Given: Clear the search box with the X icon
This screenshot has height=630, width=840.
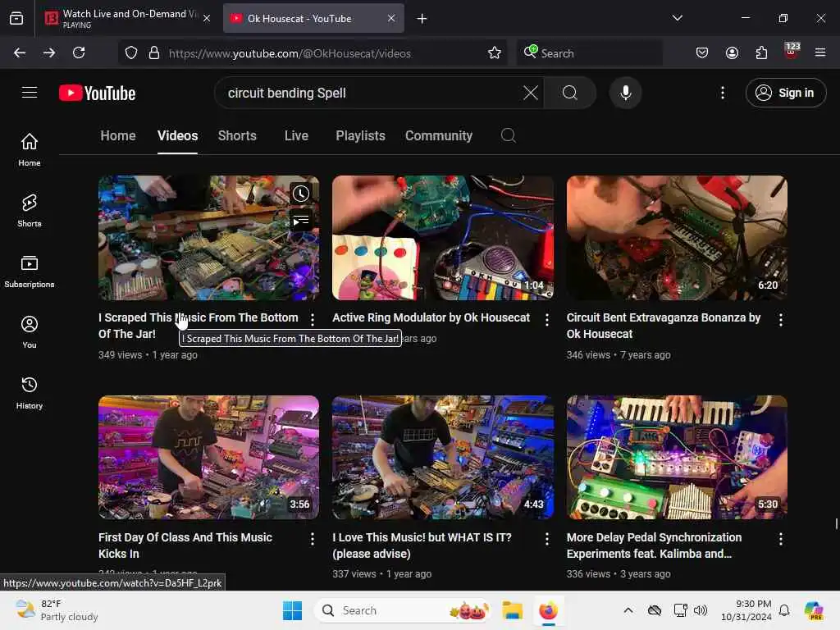Looking at the screenshot, I should pyautogui.click(x=531, y=93).
